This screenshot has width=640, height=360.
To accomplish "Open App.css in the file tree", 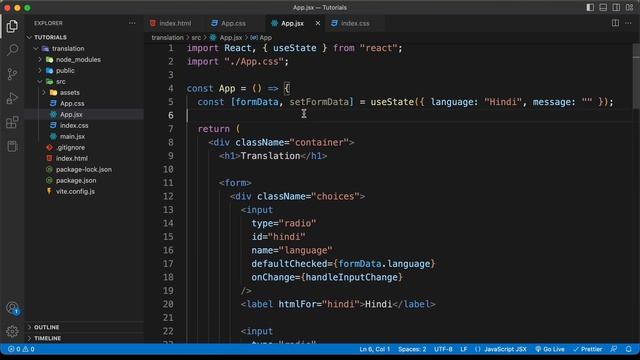I will pyautogui.click(x=84, y=103).
